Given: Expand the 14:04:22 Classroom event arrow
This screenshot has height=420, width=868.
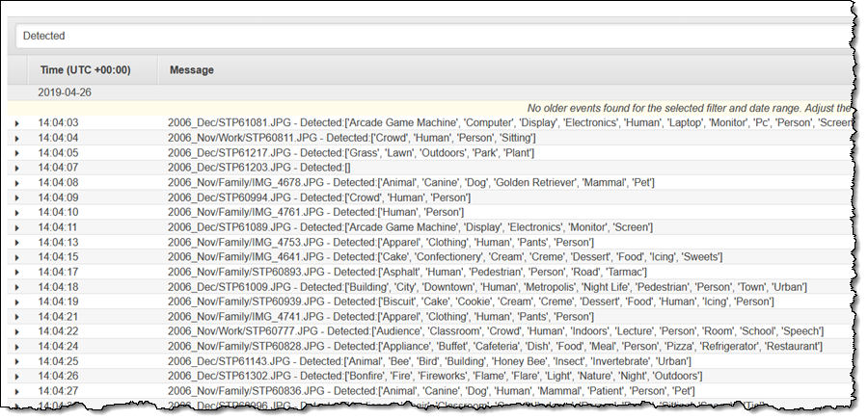Looking at the screenshot, I should click(17, 331).
